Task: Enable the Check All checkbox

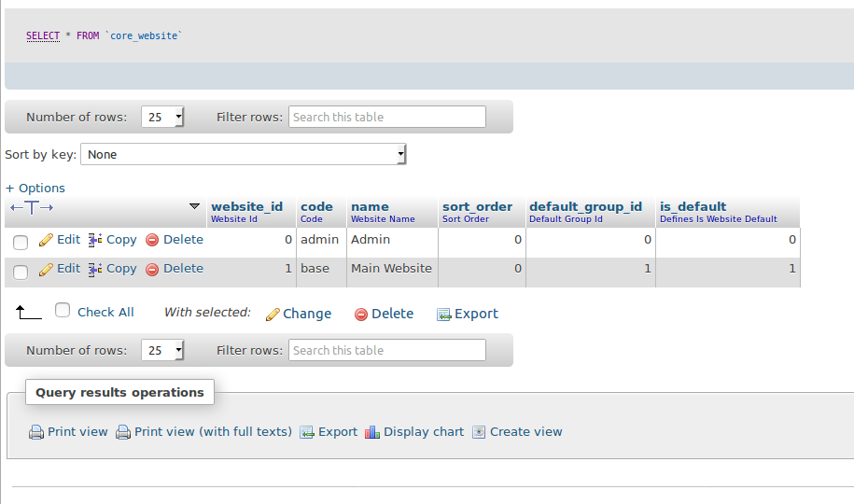Action: click(63, 311)
